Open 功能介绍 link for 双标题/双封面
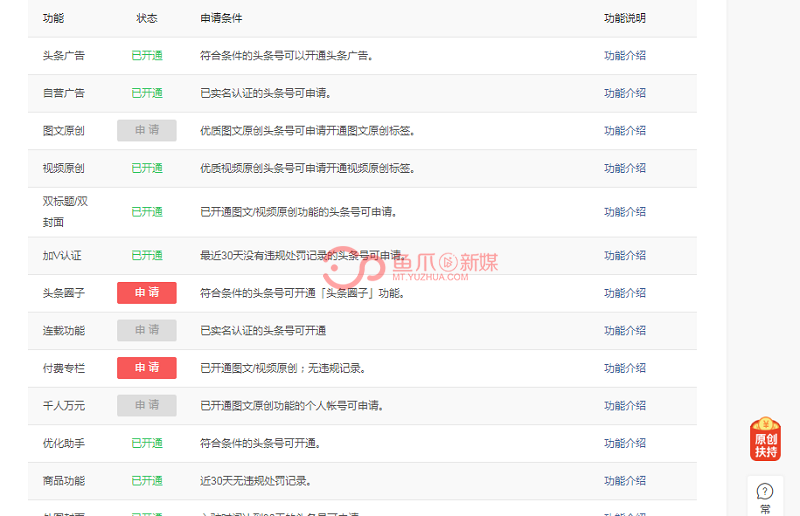 [625, 212]
